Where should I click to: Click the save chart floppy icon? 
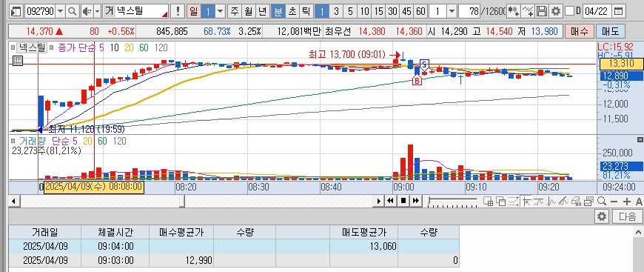542,11
